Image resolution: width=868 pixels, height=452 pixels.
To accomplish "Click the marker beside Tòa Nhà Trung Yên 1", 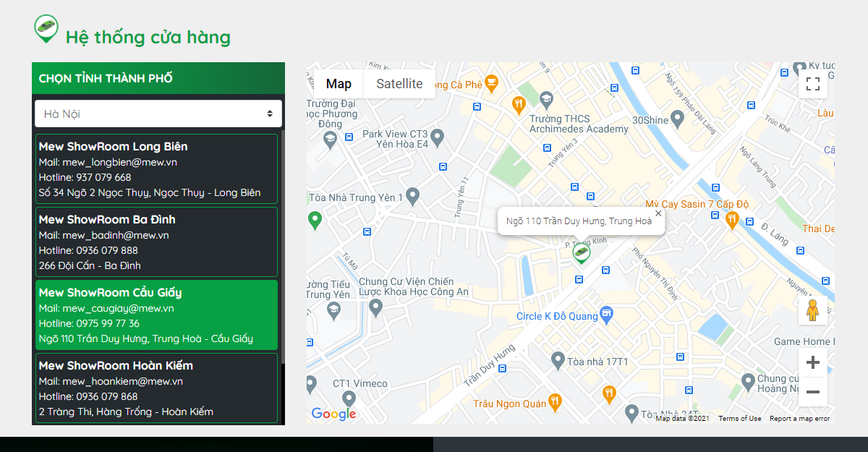I will click(413, 196).
